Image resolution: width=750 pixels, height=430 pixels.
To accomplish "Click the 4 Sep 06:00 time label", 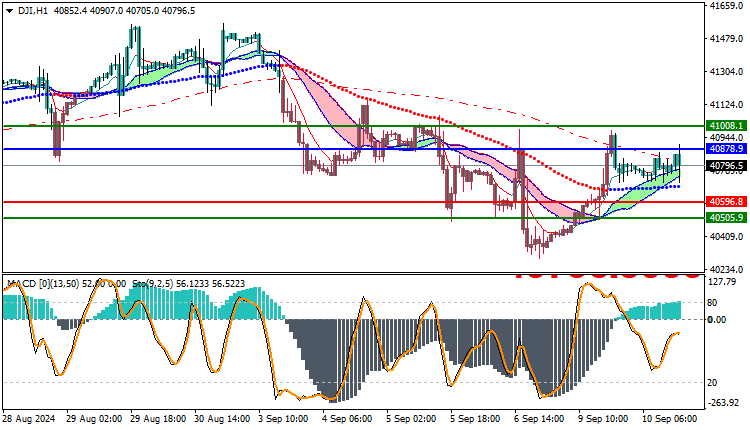I will coord(347,419).
